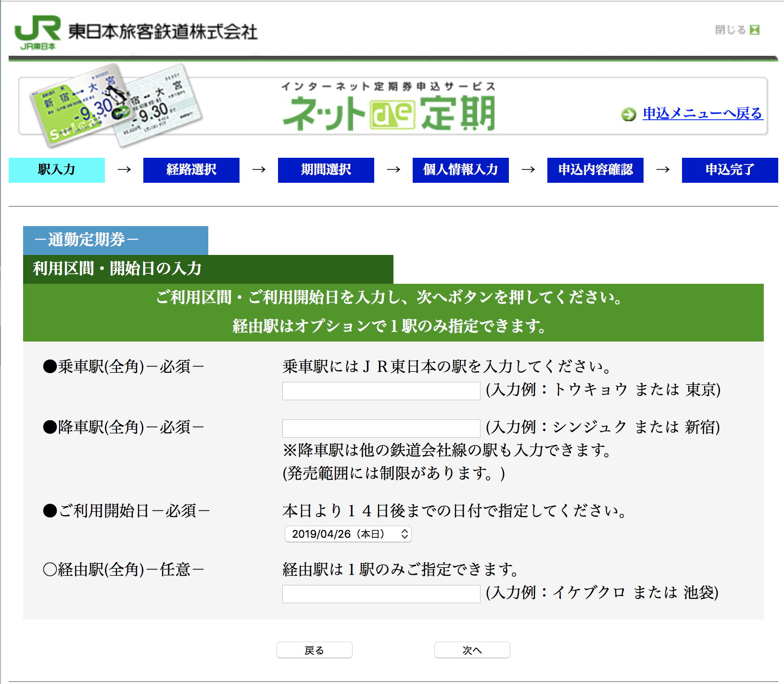Focus the 乗車駅 boarding station field

click(x=381, y=391)
